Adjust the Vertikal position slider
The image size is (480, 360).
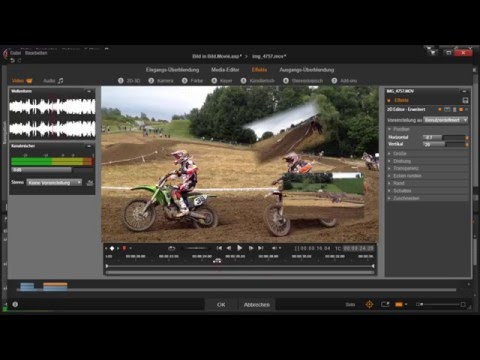click(444, 144)
